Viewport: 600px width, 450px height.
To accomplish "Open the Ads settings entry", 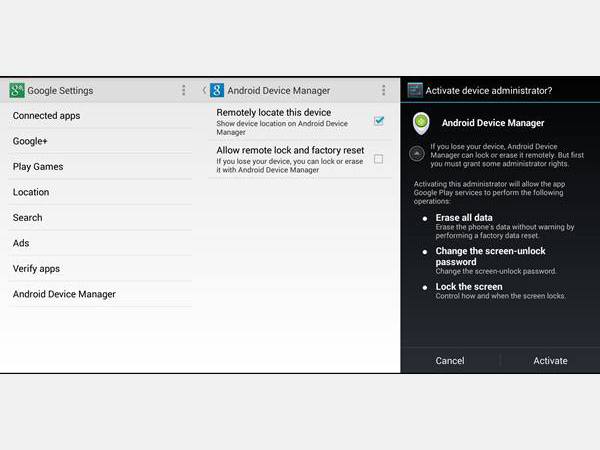I will [21, 243].
